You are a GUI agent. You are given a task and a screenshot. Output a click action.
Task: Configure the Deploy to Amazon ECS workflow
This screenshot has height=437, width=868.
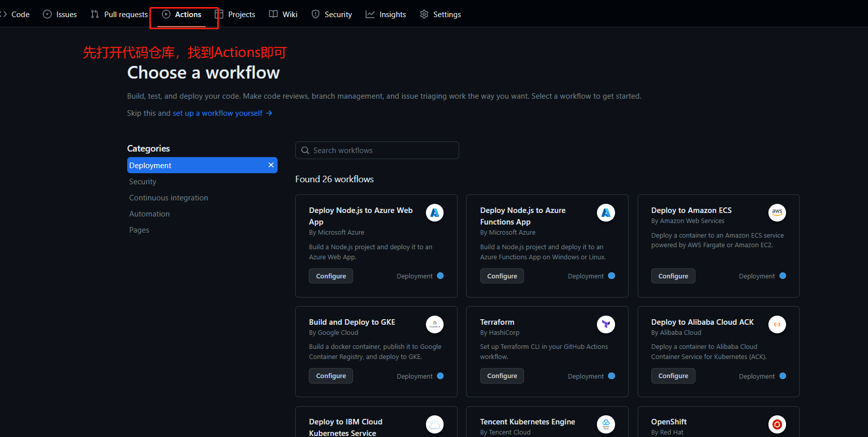point(673,276)
